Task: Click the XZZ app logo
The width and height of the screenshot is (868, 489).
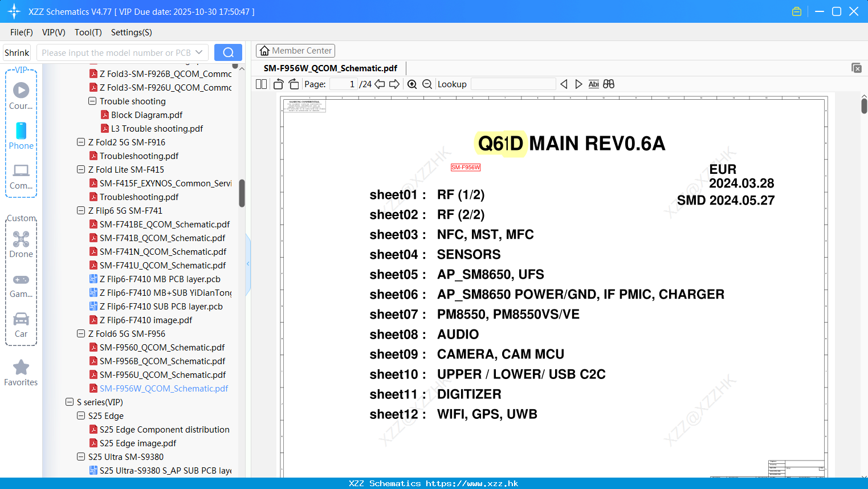Action: click(x=14, y=11)
